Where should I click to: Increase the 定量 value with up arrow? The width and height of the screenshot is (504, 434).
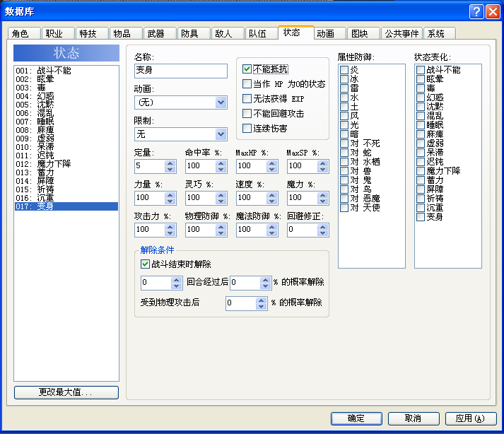170,163
